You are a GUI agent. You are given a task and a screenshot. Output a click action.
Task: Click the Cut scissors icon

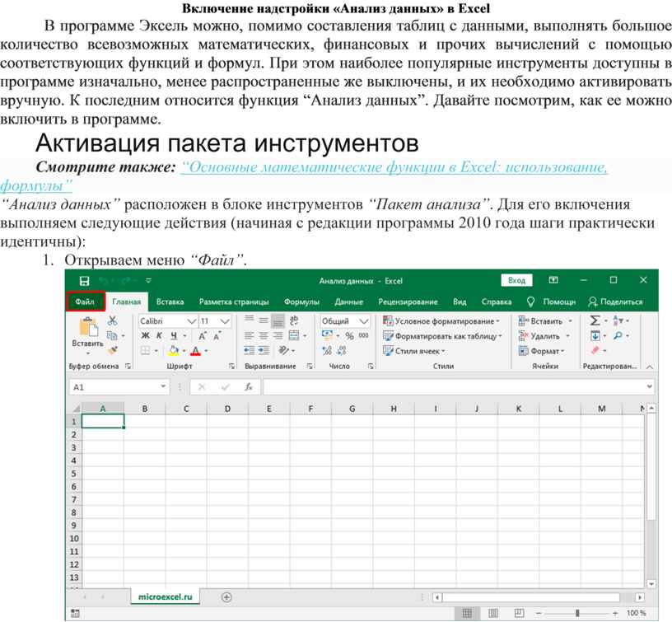112,320
